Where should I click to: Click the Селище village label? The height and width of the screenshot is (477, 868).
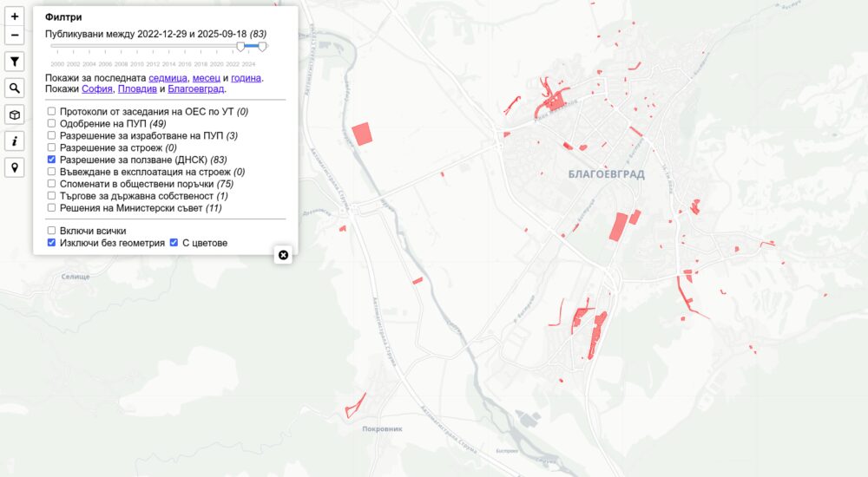click(x=76, y=277)
